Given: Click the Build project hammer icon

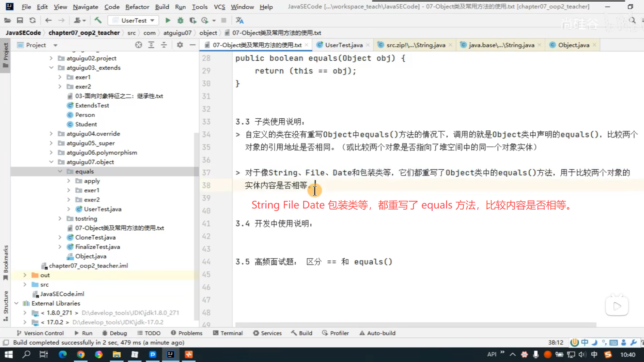Looking at the screenshot, I should click(98, 20).
